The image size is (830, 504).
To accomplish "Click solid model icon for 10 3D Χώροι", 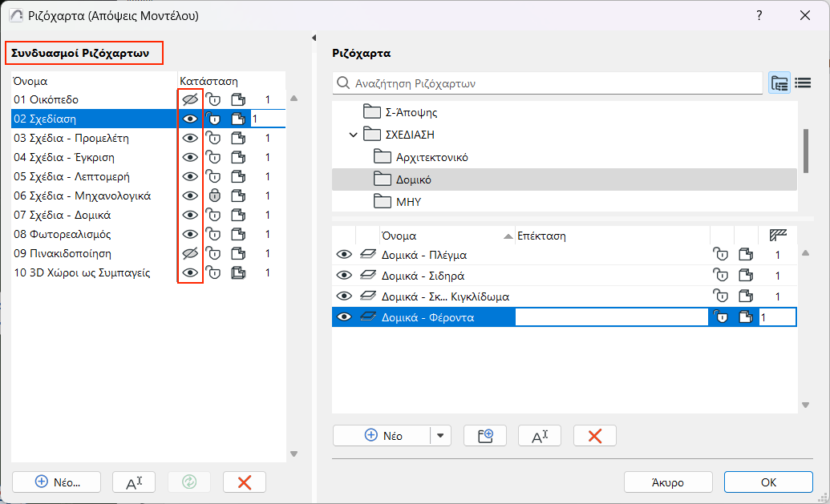I will tap(238, 272).
